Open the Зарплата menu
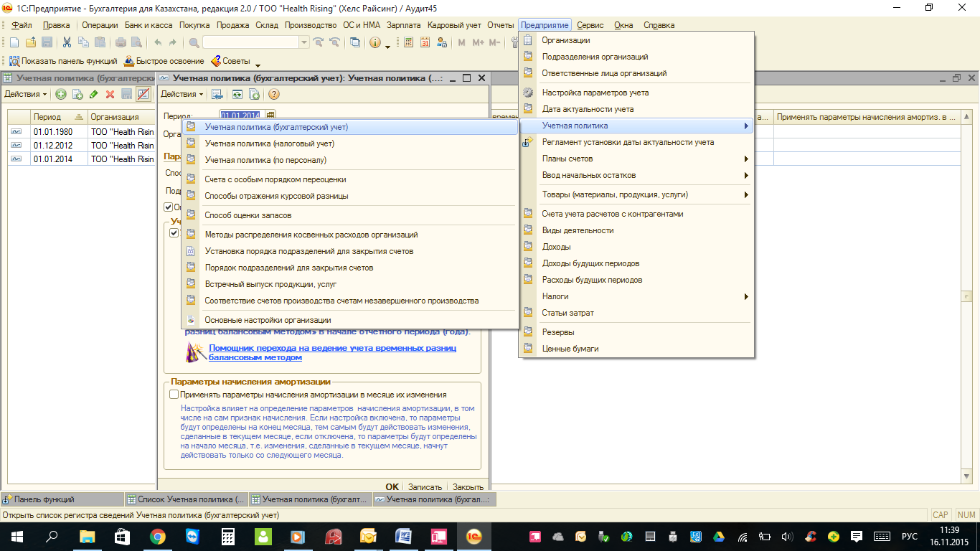This screenshot has width=980, height=551. [x=404, y=25]
